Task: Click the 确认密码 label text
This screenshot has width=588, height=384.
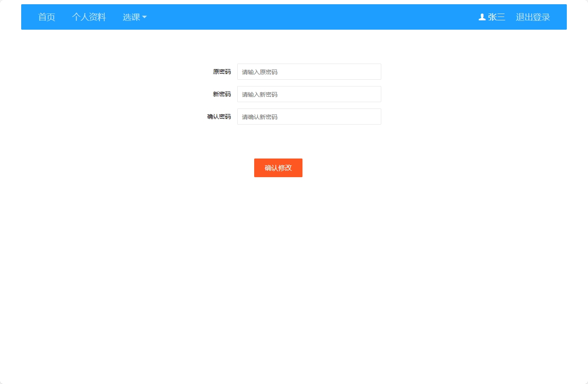Action: click(x=219, y=117)
